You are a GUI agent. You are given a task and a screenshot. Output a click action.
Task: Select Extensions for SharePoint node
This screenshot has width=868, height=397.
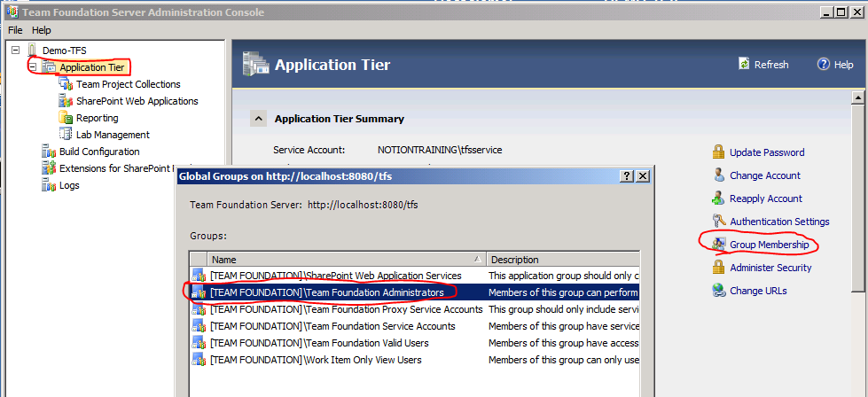[x=118, y=168]
